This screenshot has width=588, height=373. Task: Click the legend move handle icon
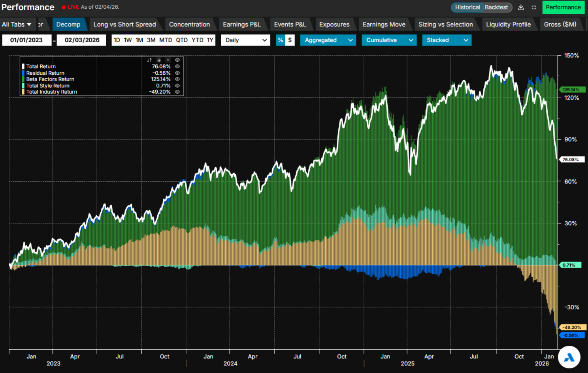click(159, 60)
